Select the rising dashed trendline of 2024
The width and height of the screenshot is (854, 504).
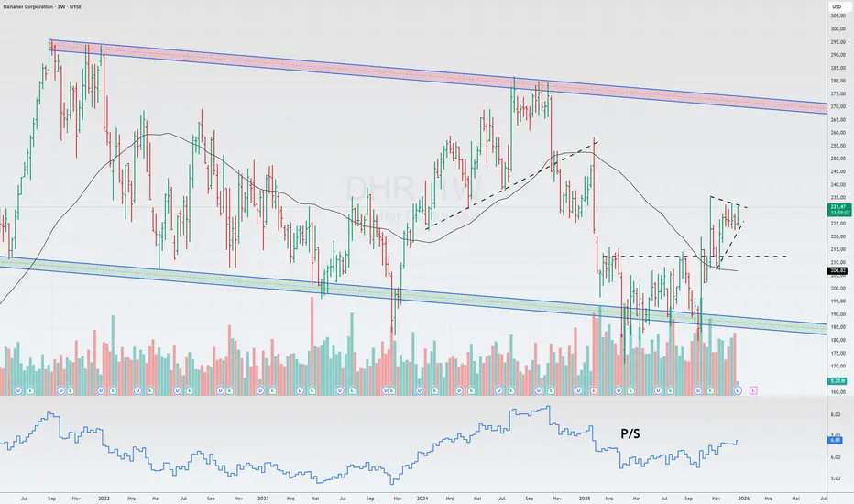[512, 185]
